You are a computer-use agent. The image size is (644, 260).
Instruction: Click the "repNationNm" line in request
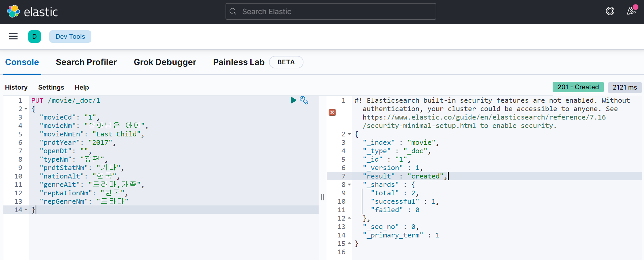[x=84, y=193]
